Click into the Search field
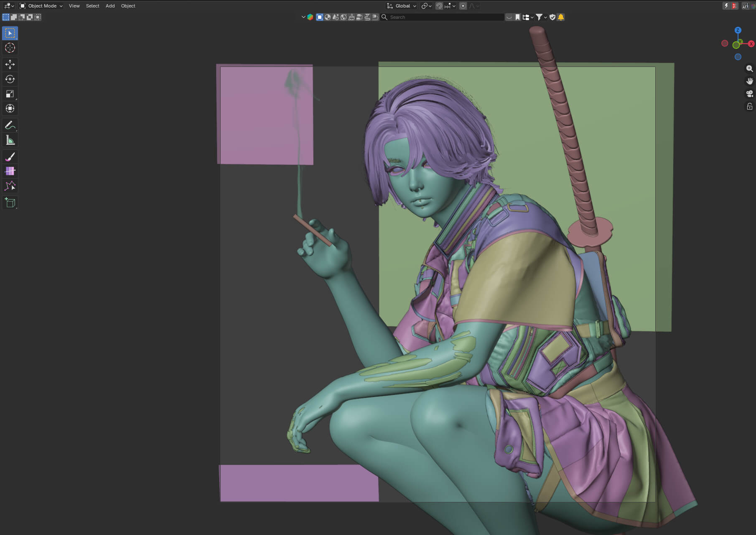This screenshot has width=756, height=535. 442,17
